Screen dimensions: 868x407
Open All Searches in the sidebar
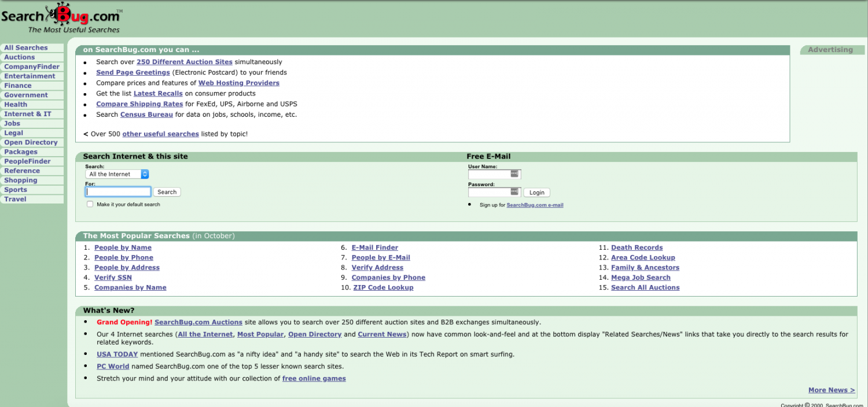tap(26, 48)
